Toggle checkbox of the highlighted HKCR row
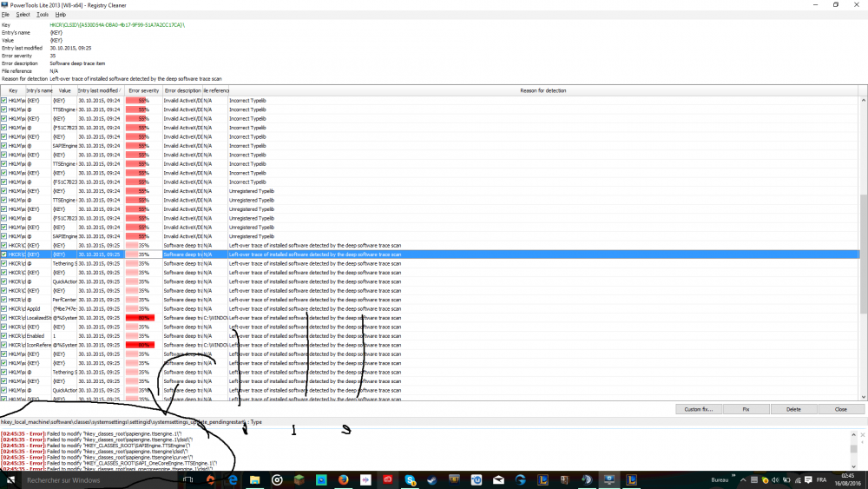The height and width of the screenshot is (489, 868). [4, 254]
